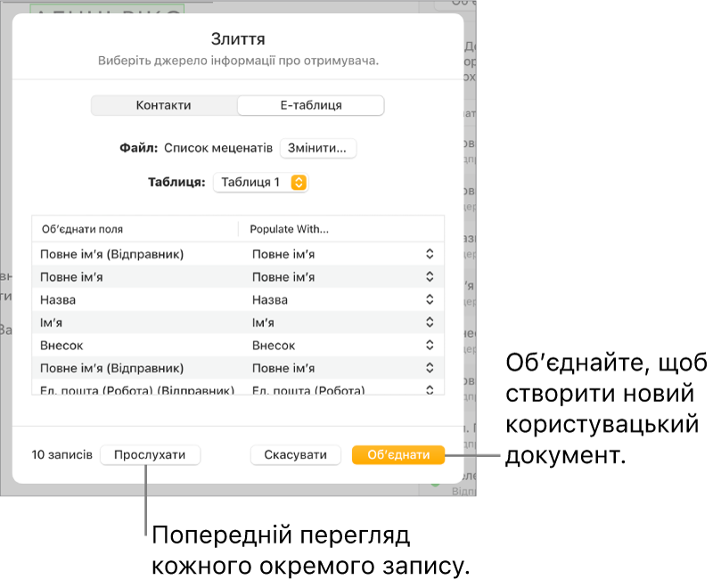This screenshot has height=588, width=721.
Task: Open Populate dropdown in Ел. пошта (Робота) row
Action: click(x=430, y=390)
